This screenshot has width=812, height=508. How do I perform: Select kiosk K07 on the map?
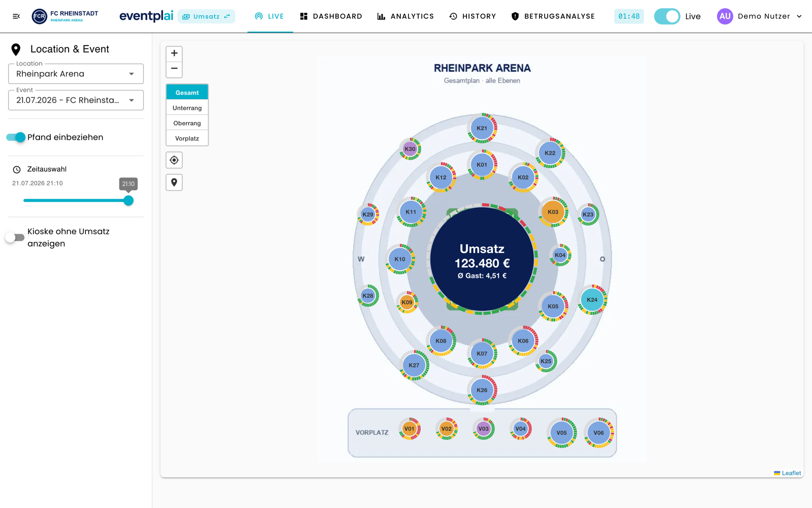482,354
